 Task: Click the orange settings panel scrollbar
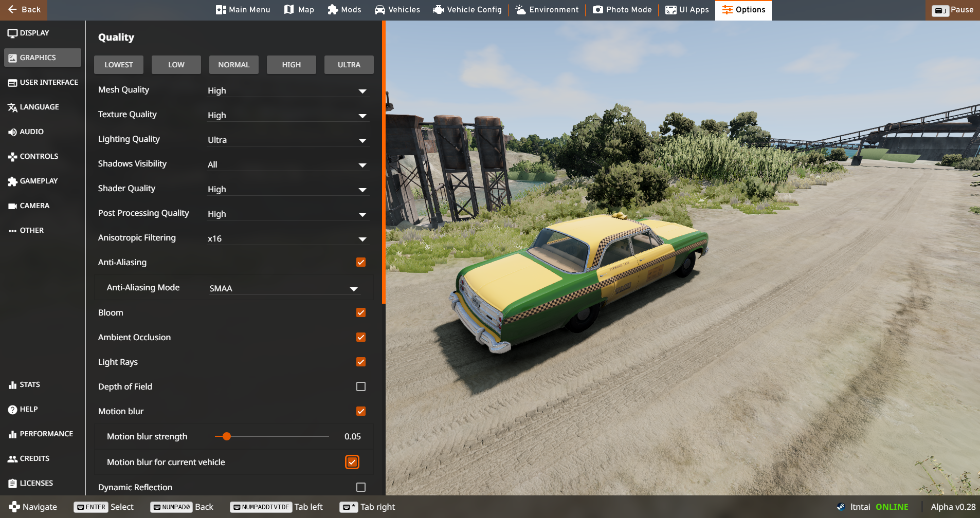tap(384, 162)
